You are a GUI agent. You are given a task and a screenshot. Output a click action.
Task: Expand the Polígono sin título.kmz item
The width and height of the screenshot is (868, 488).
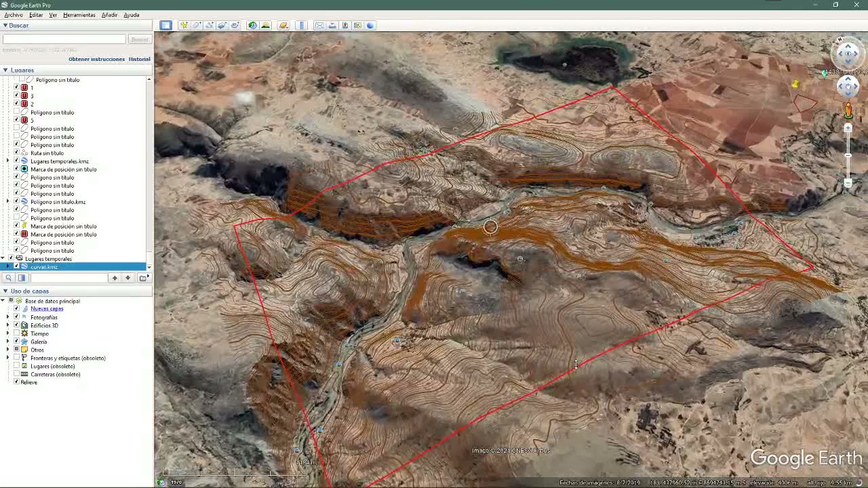[x=8, y=202]
